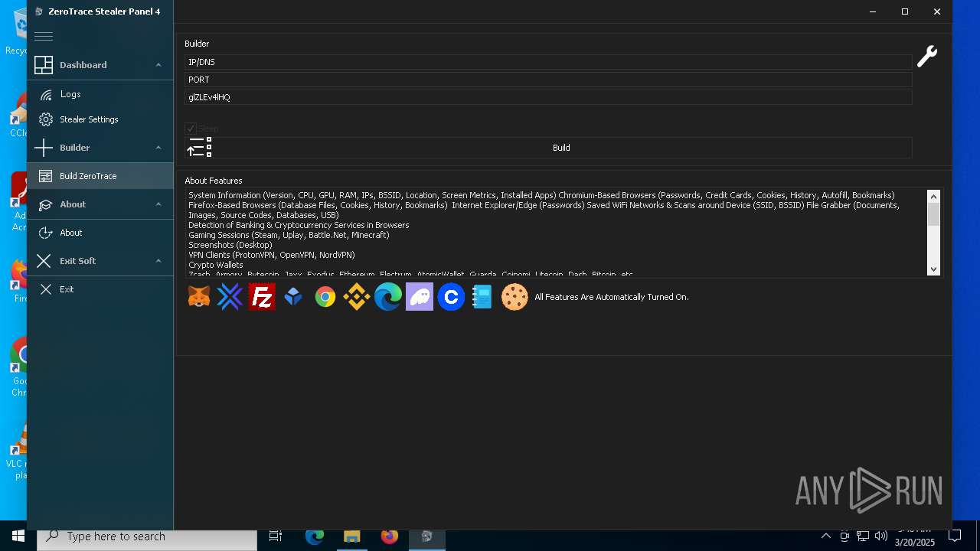Viewport: 980px width, 551px height.
Task: Open Edge from the taskbar
Action: coord(314,536)
